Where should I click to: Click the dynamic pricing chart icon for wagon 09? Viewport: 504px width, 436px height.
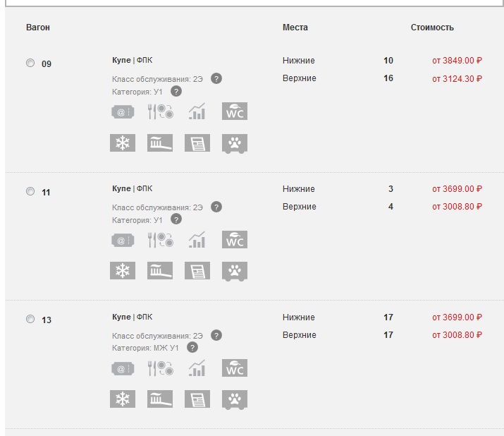197,111
